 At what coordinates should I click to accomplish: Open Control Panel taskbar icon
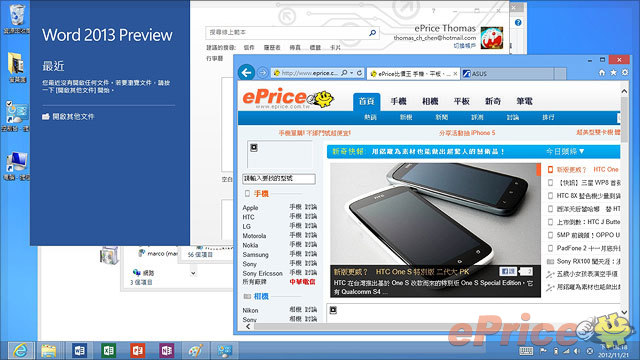click(224, 351)
